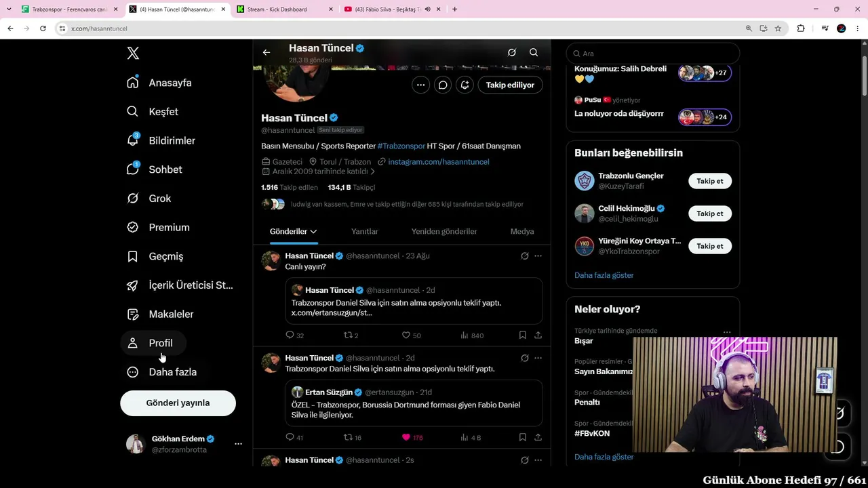Share the post with 176 likes
The width and height of the screenshot is (868, 488).
538,437
